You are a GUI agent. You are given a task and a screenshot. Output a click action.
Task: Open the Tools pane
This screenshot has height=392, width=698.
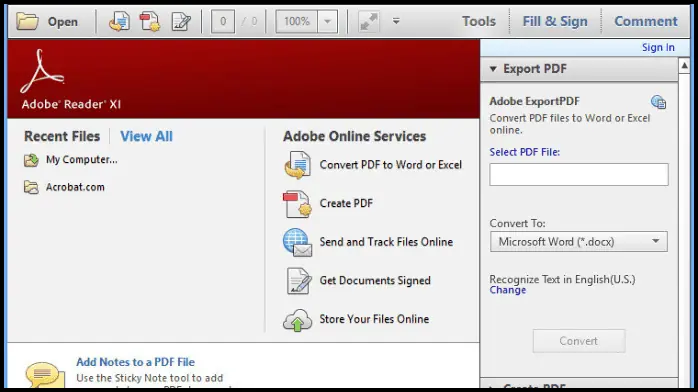pos(479,21)
